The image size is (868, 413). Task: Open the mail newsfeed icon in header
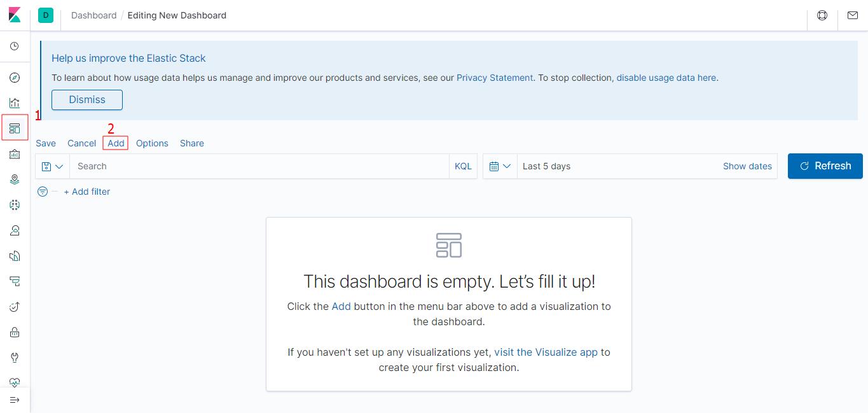(853, 15)
